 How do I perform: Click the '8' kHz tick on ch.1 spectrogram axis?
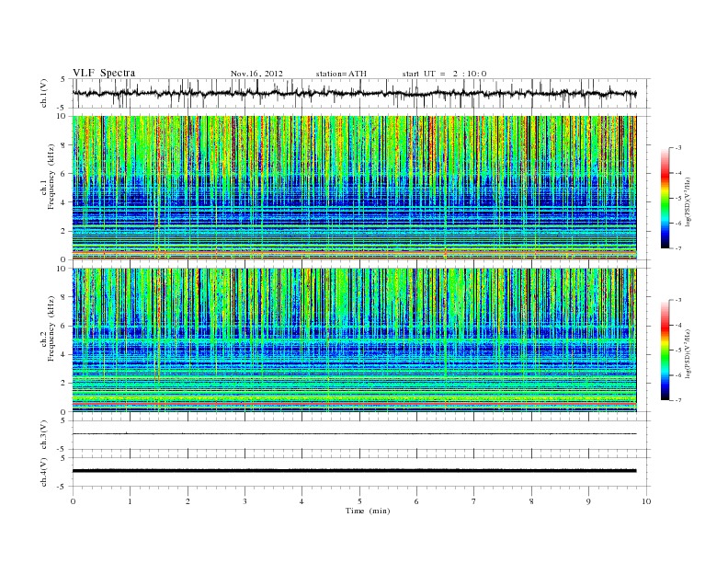(63, 145)
